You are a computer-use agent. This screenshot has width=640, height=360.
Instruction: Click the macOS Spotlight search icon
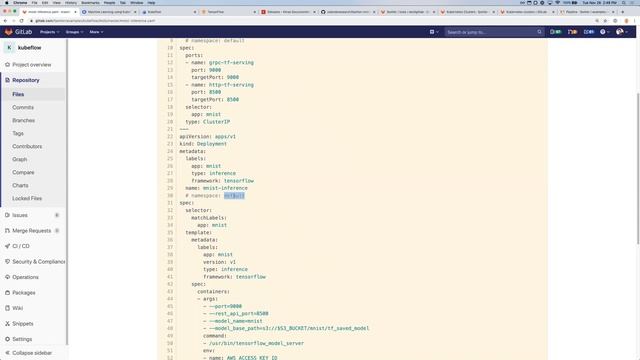pos(624,2)
